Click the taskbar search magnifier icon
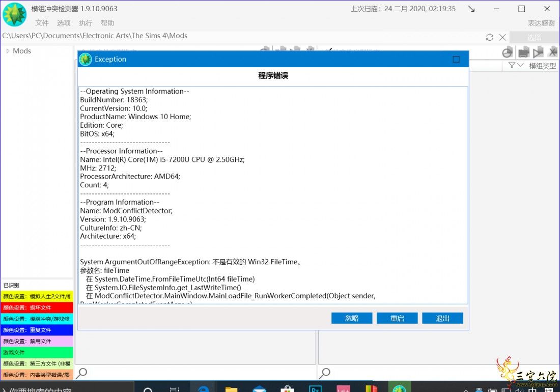Screen dimensions: 560x392 148,388
